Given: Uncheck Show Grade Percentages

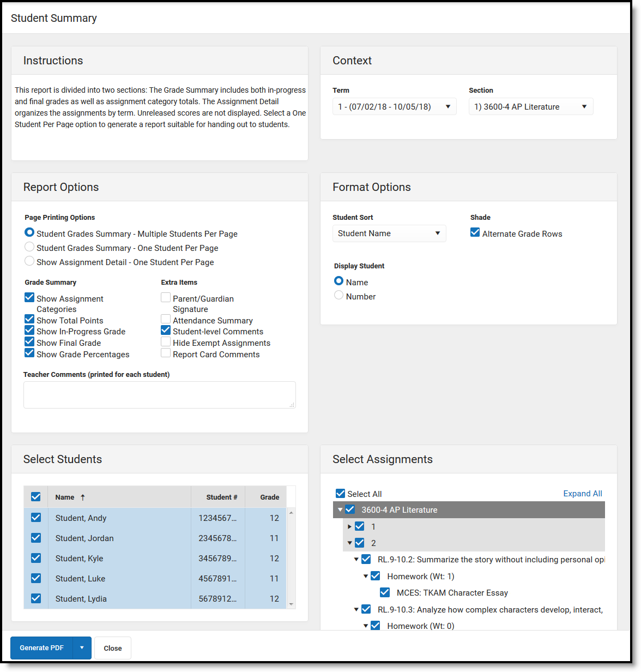Looking at the screenshot, I should click(29, 353).
